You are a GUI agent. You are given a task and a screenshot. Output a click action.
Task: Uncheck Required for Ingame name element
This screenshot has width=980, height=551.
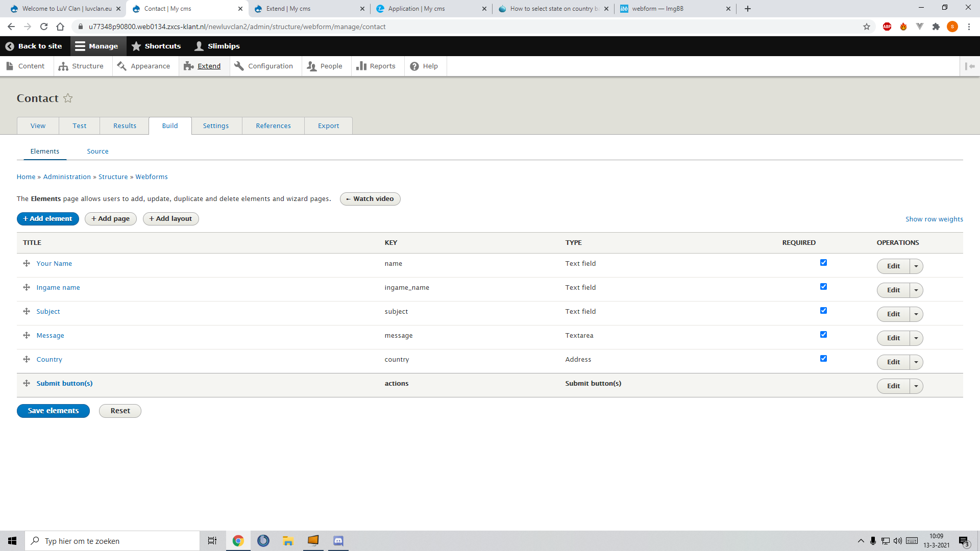[x=823, y=287]
